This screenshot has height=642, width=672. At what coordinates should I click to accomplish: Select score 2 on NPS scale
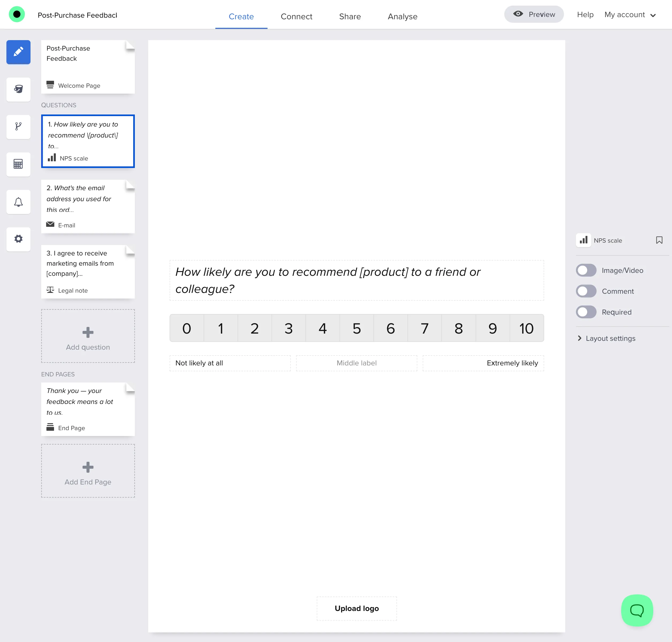tap(255, 328)
